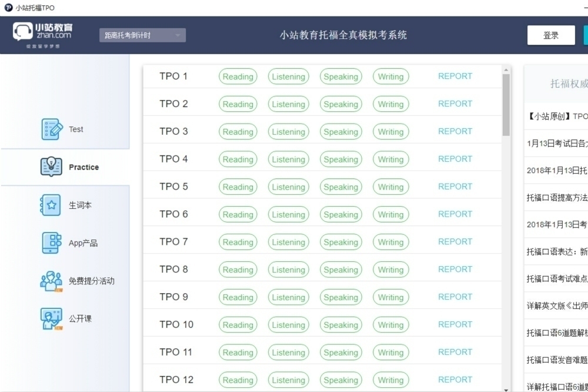The width and height of the screenshot is (588, 392).
Task: Start TPO 7 Writing practice
Action: pos(391,242)
